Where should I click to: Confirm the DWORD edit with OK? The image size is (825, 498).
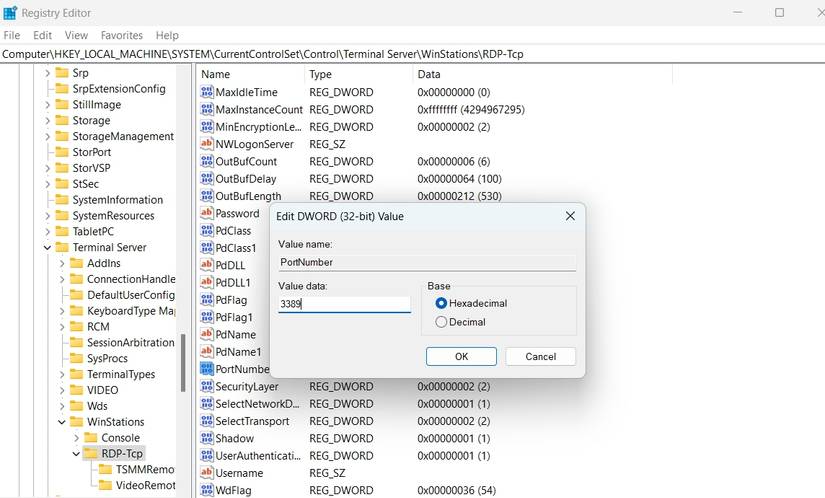coord(461,357)
